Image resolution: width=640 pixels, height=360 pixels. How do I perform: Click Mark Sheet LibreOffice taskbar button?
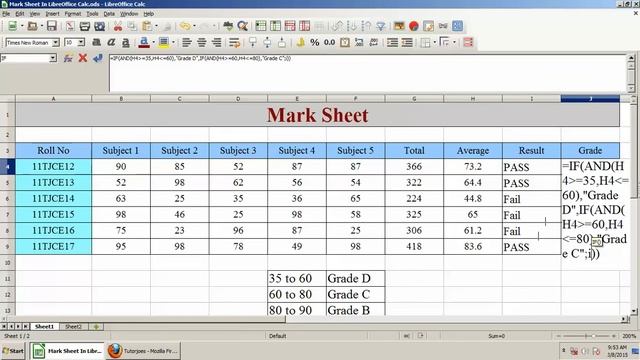67,351
